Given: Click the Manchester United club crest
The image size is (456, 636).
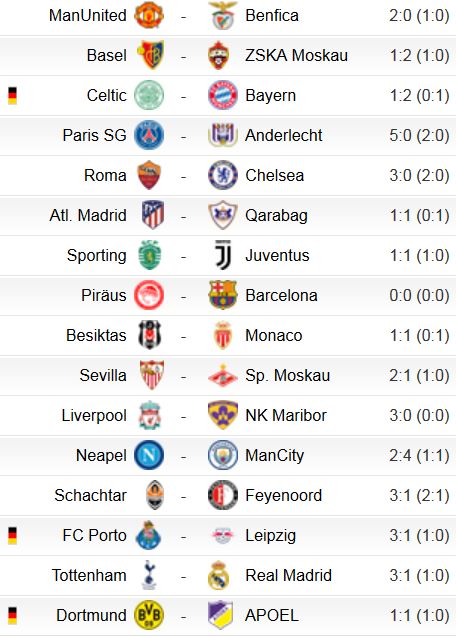Looking at the screenshot, I should [149, 15].
